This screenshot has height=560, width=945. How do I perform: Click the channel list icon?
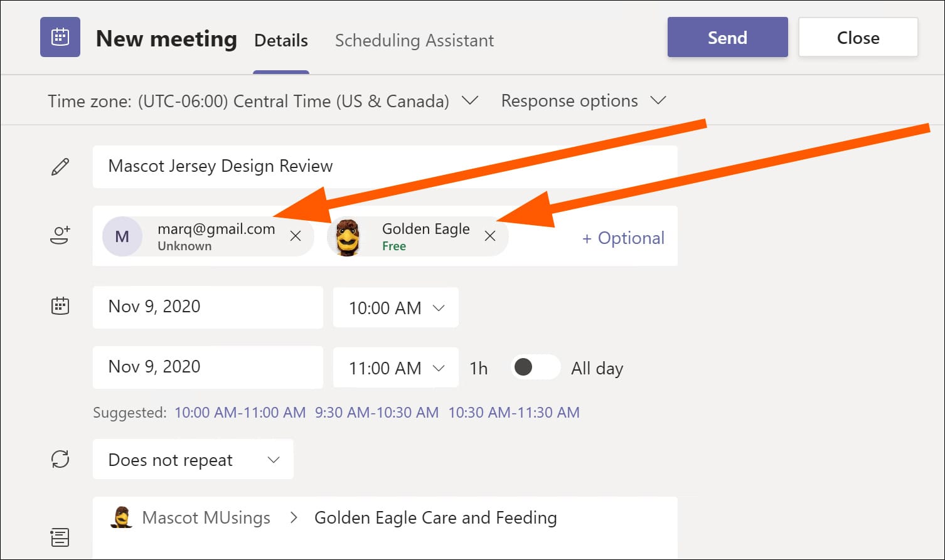(x=60, y=537)
